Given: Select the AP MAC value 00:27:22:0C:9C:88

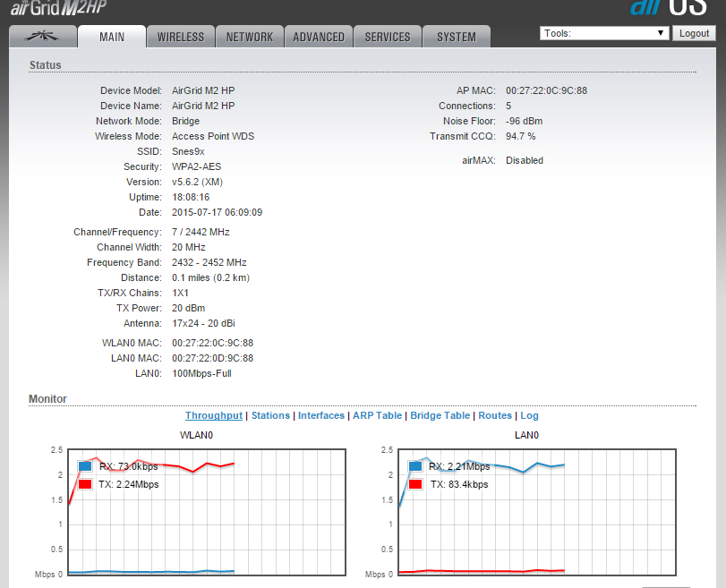Looking at the screenshot, I should [546, 90].
